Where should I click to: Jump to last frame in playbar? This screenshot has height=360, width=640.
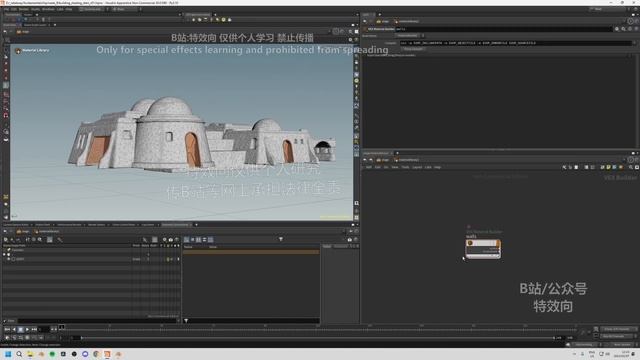(34, 329)
